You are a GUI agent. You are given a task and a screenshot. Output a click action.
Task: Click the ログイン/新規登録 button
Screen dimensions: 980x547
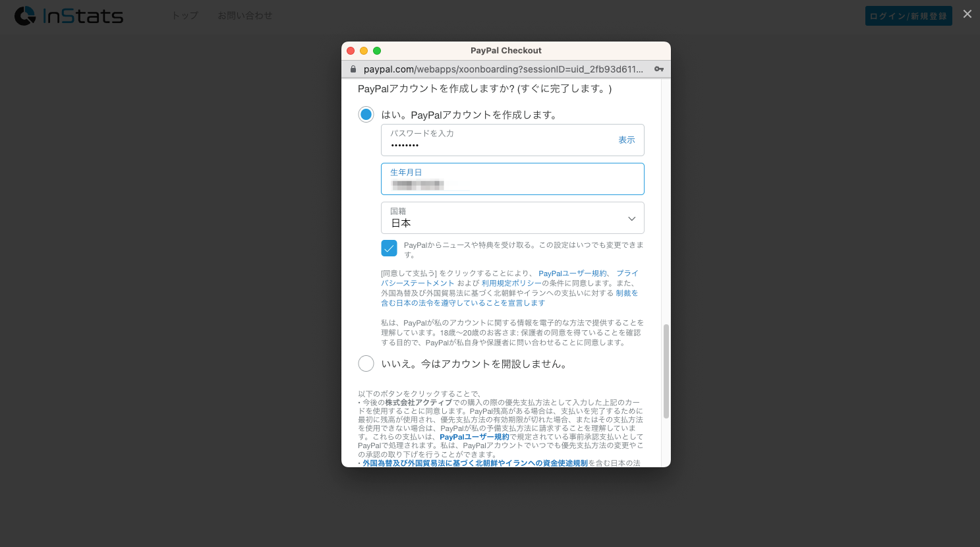(x=908, y=16)
